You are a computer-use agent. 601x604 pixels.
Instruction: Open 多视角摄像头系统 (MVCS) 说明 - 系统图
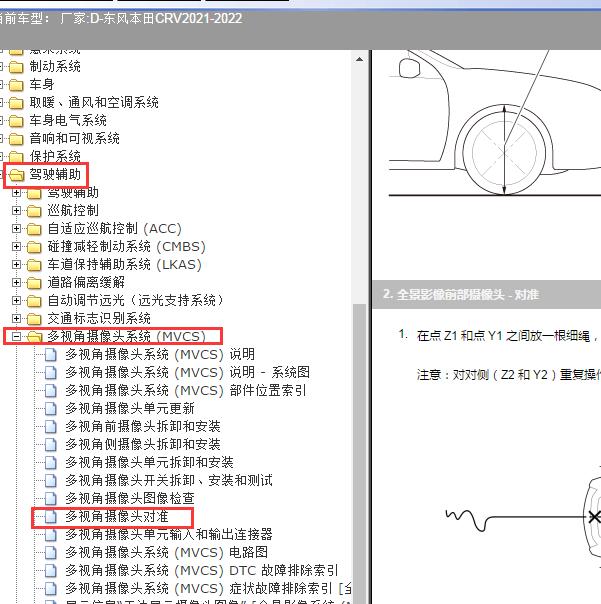click(187, 372)
